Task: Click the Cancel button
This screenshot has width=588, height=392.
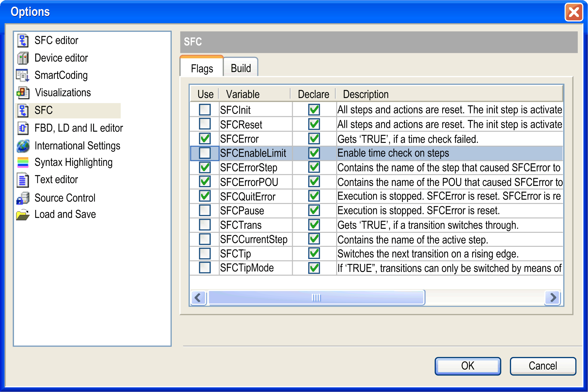Action: [x=543, y=366]
